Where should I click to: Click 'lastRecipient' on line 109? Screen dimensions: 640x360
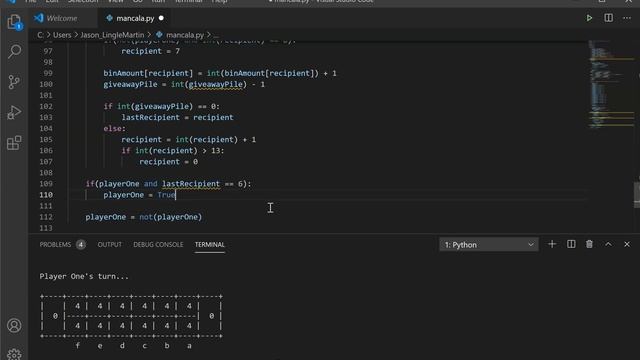coord(191,184)
